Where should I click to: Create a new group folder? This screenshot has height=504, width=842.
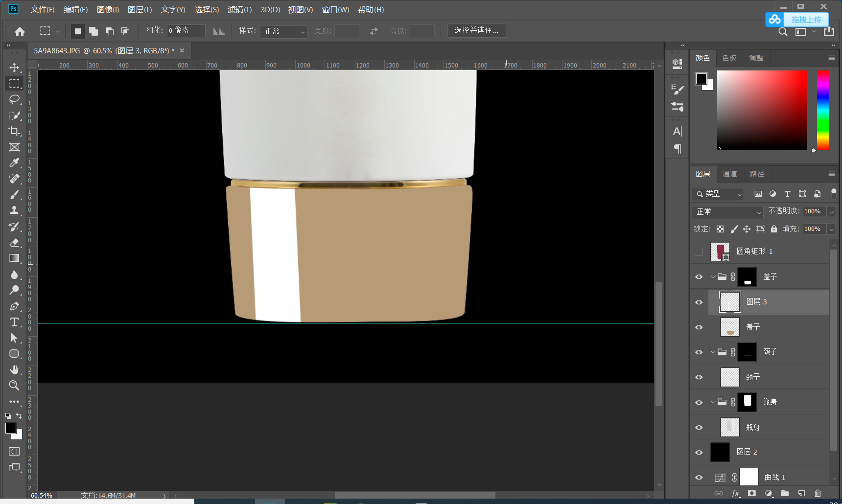pos(785,493)
